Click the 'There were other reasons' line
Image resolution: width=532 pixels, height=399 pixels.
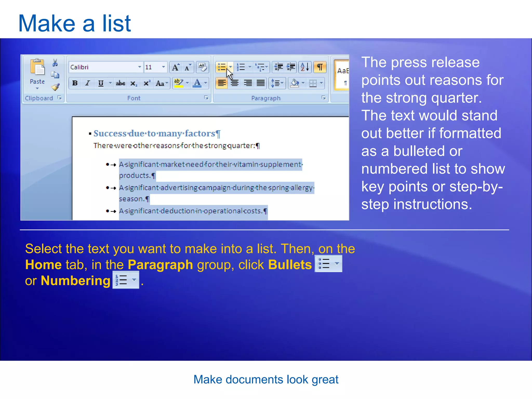177,146
